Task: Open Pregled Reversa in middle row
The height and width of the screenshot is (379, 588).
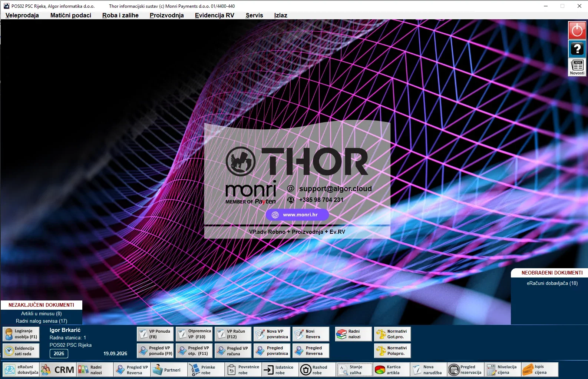Action: point(311,350)
